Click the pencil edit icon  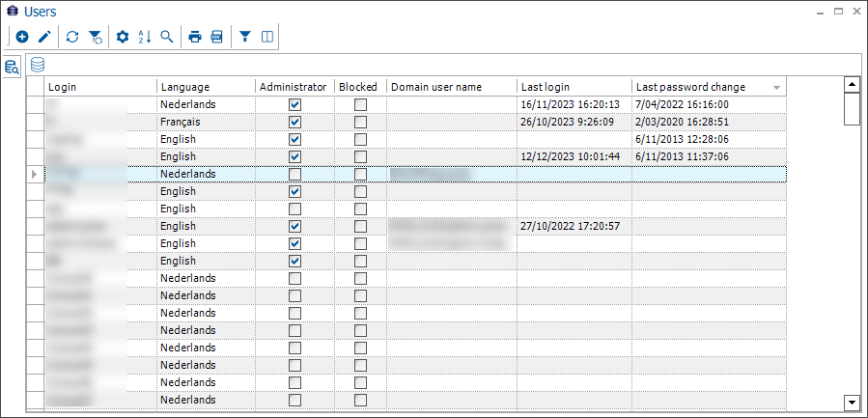(x=44, y=37)
